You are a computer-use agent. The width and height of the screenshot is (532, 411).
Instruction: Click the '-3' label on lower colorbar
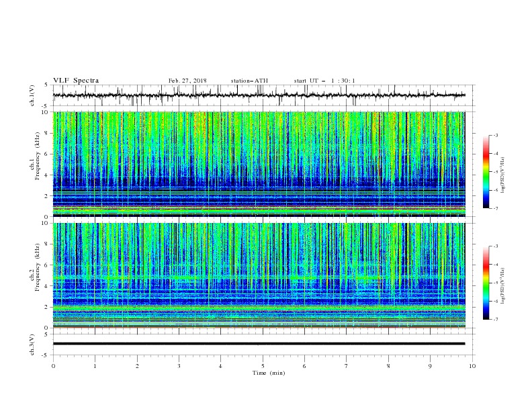(x=495, y=246)
